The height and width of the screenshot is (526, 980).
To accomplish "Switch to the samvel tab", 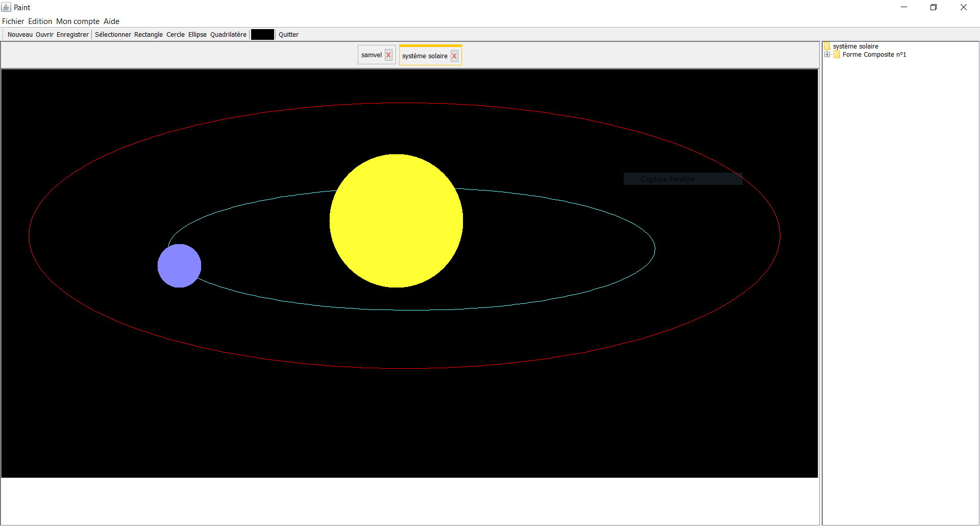I will tap(372, 55).
